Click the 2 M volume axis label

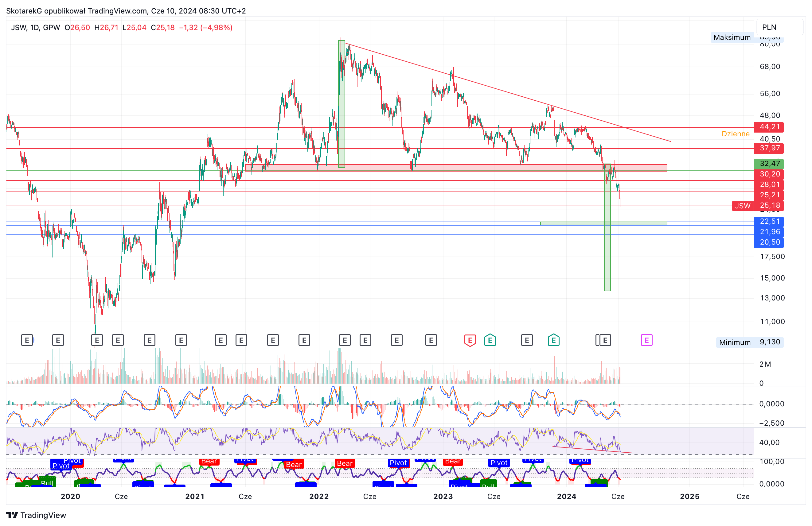pos(765,364)
